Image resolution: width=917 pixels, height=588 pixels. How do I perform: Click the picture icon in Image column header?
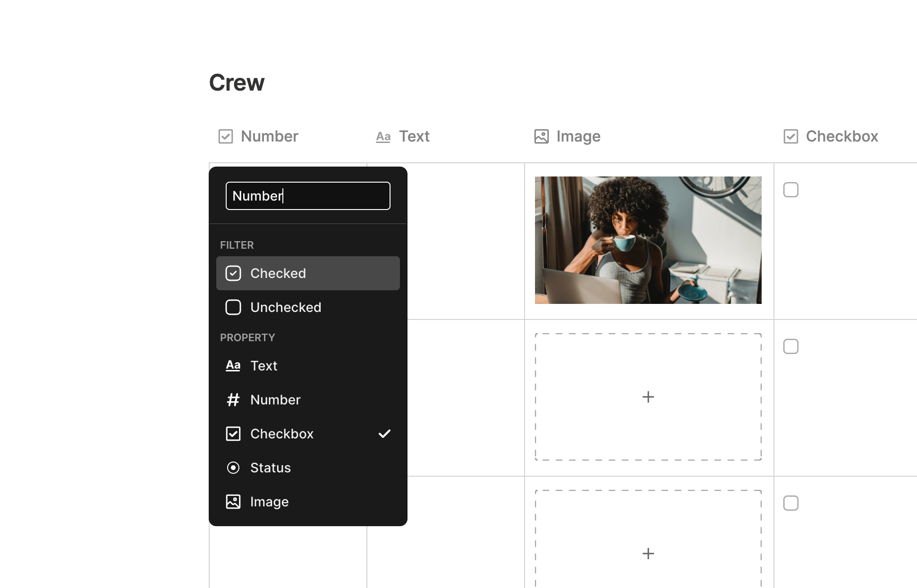[541, 136]
